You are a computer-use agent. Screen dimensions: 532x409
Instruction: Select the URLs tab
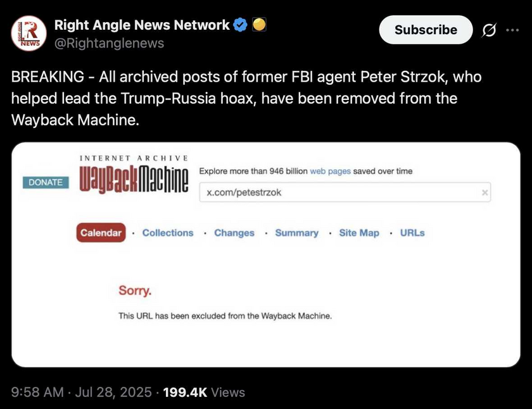click(x=412, y=233)
